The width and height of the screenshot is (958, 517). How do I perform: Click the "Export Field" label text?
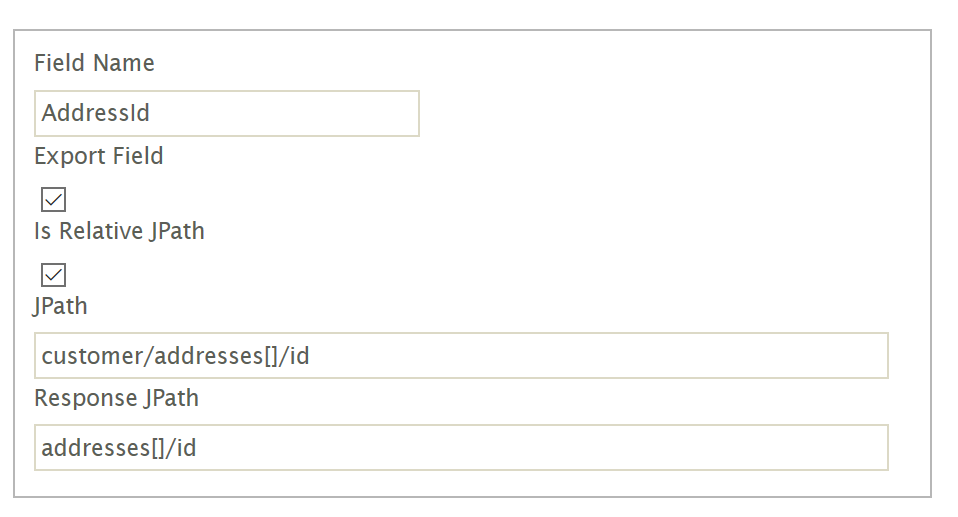98,157
